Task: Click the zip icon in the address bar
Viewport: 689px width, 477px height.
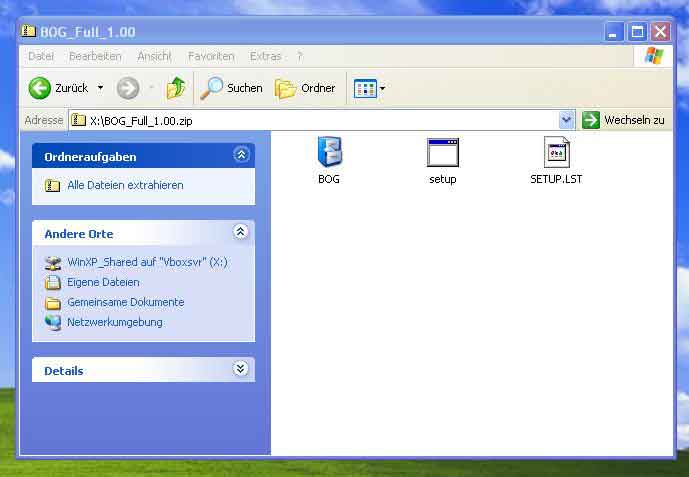Action: [x=78, y=120]
